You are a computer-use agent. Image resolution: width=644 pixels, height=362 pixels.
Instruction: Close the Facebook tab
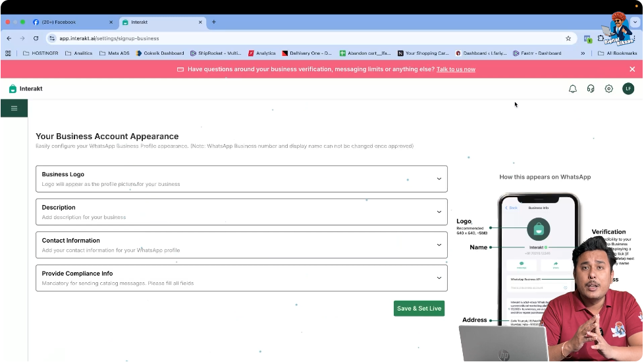click(111, 22)
